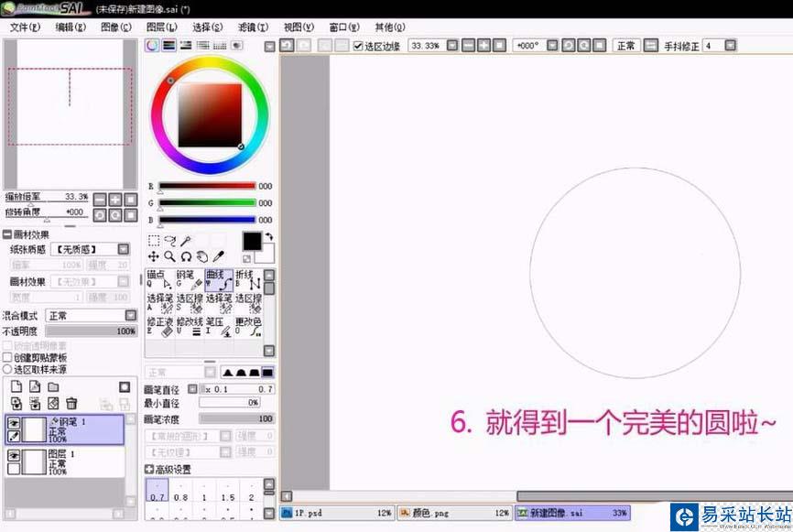Click navigator zoom out minus button

tap(100, 200)
